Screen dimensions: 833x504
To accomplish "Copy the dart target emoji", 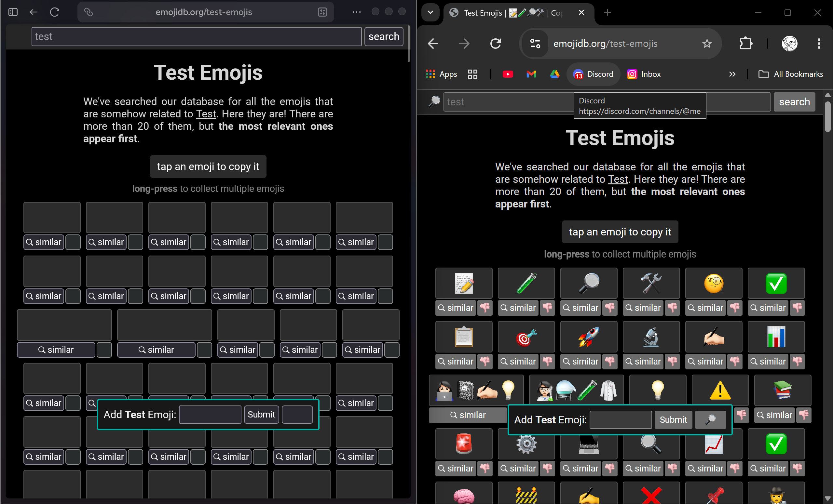I will (526, 337).
